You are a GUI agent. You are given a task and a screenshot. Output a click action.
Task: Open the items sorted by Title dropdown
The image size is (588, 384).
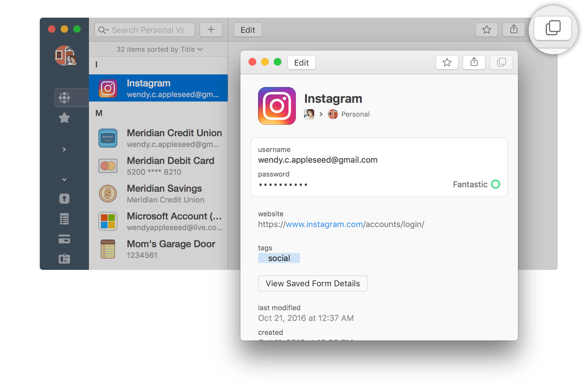tap(159, 49)
